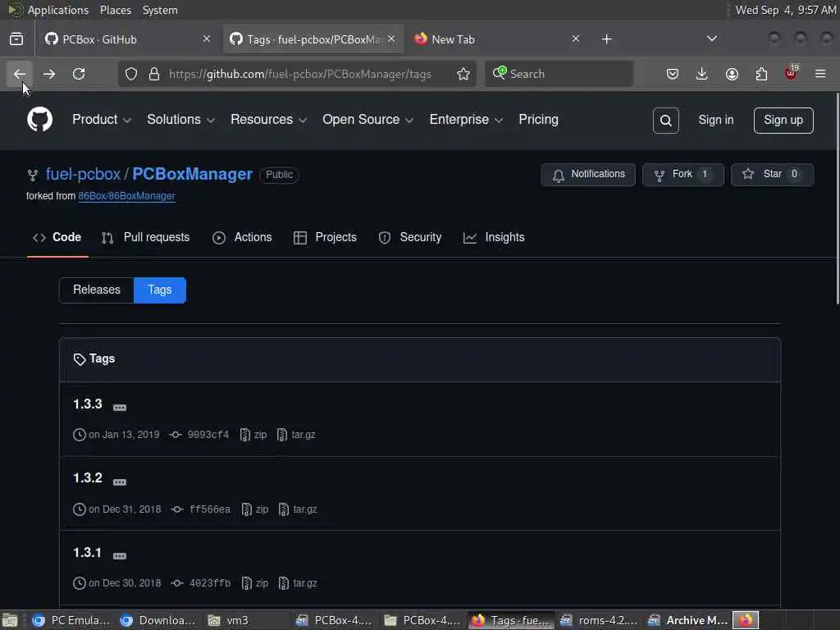Open the Code repository tab

pyautogui.click(x=57, y=237)
